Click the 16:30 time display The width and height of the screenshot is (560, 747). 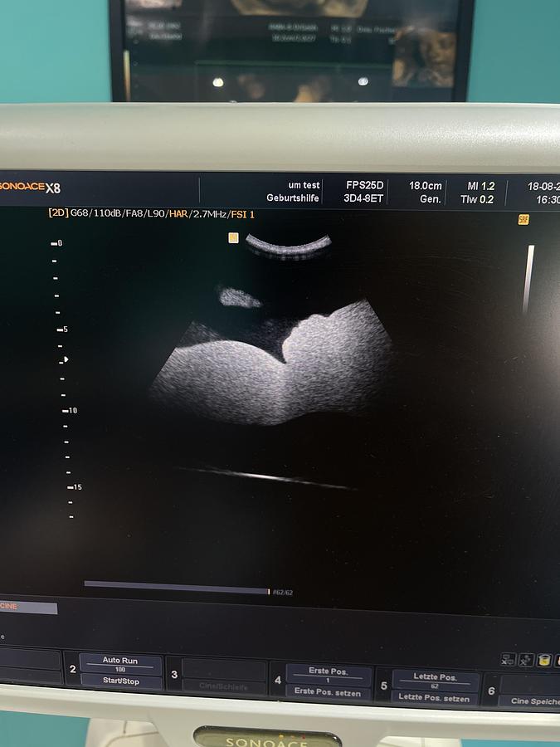(x=548, y=200)
